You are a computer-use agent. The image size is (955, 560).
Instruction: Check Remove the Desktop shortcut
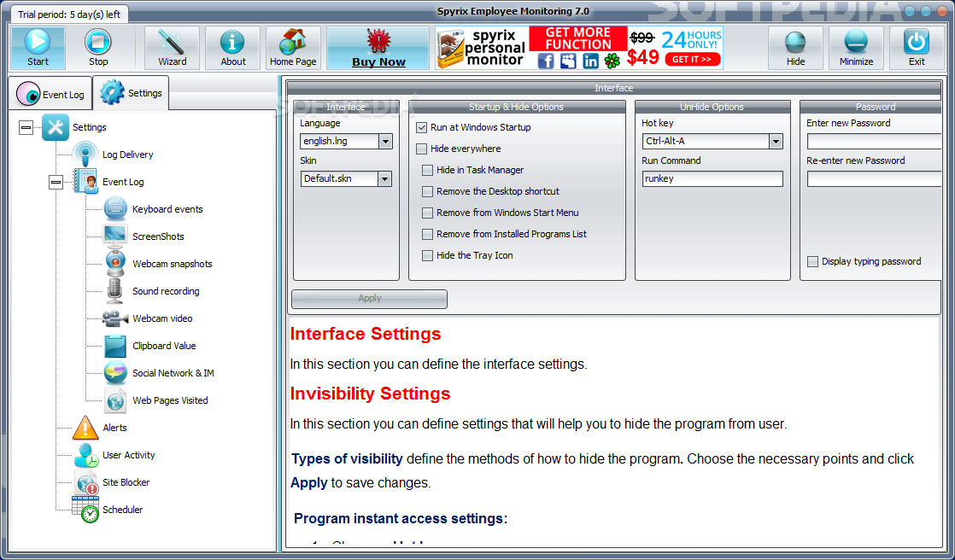[428, 191]
